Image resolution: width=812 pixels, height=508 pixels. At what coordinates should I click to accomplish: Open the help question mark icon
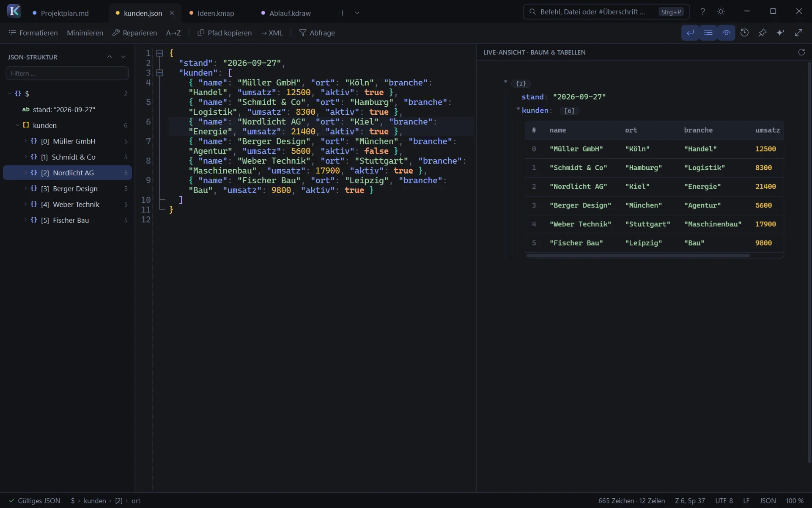pyautogui.click(x=702, y=12)
